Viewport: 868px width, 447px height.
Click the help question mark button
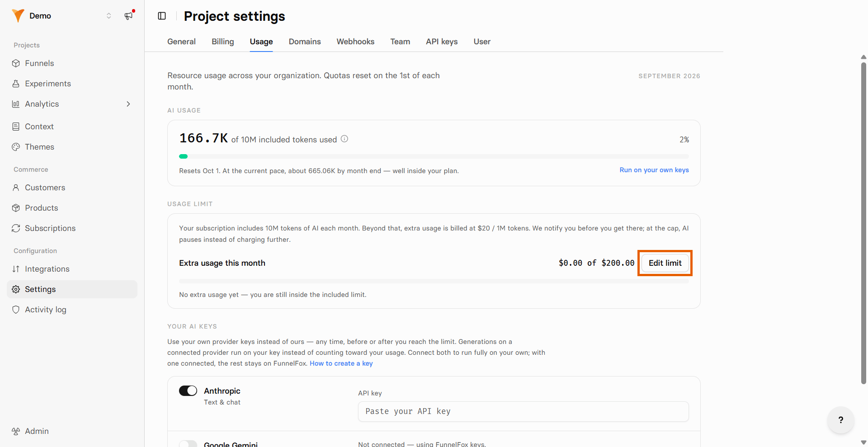click(840, 420)
